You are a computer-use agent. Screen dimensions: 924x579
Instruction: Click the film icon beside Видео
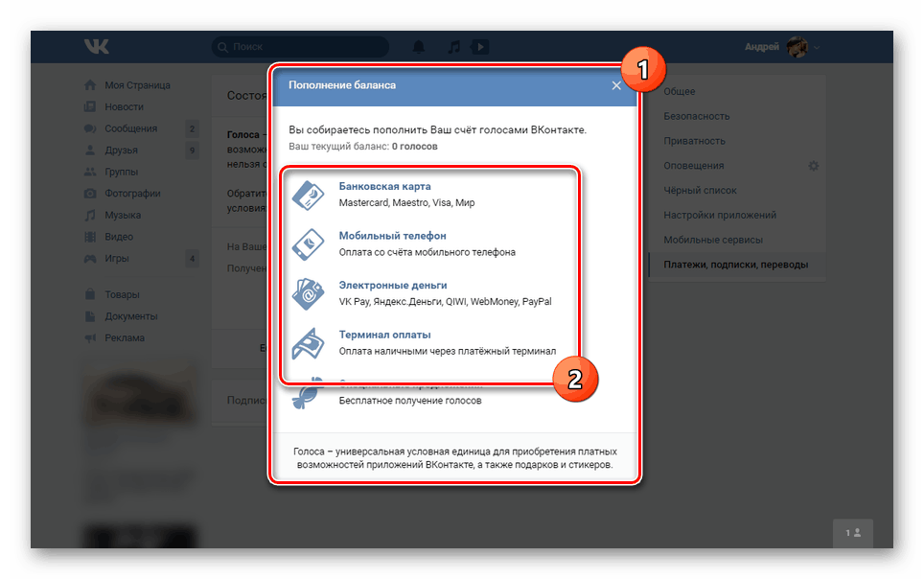(x=89, y=237)
